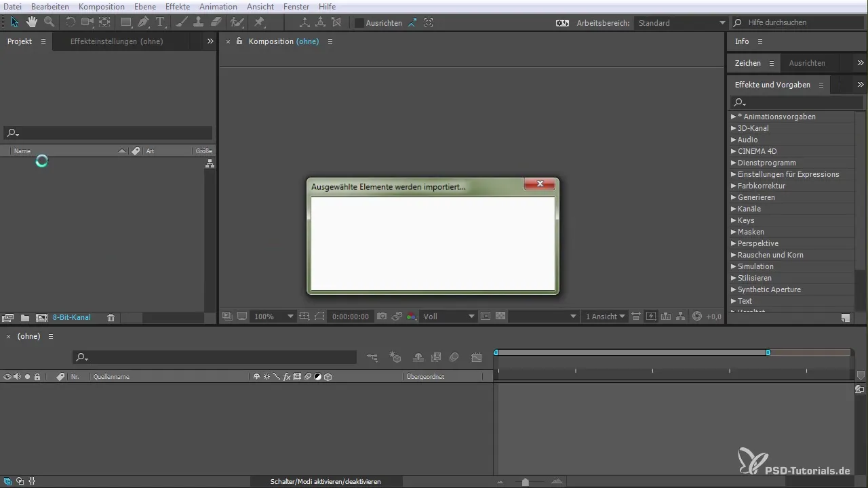Select the Eraser tool

tap(216, 22)
